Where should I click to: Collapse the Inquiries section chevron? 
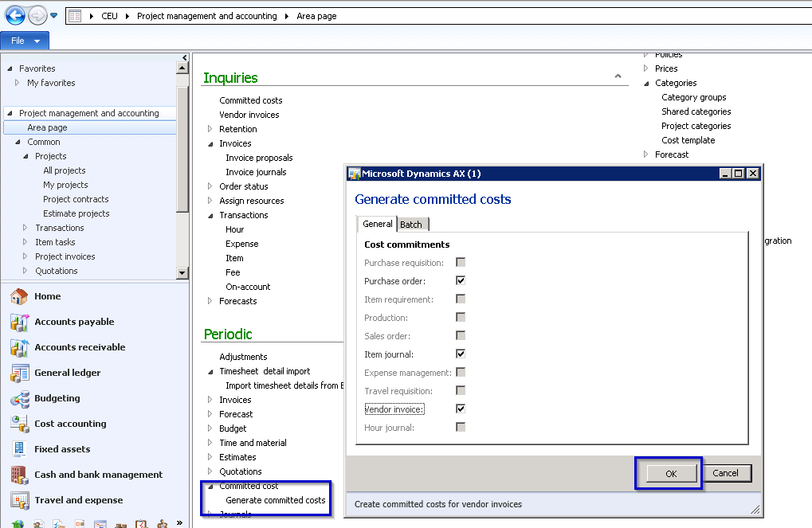[x=618, y=76]
